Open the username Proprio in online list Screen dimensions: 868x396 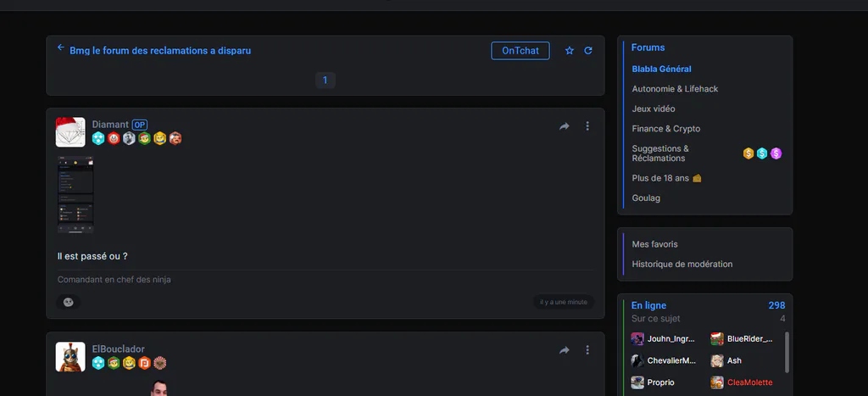pyautogui.click(x=660, y=382)
